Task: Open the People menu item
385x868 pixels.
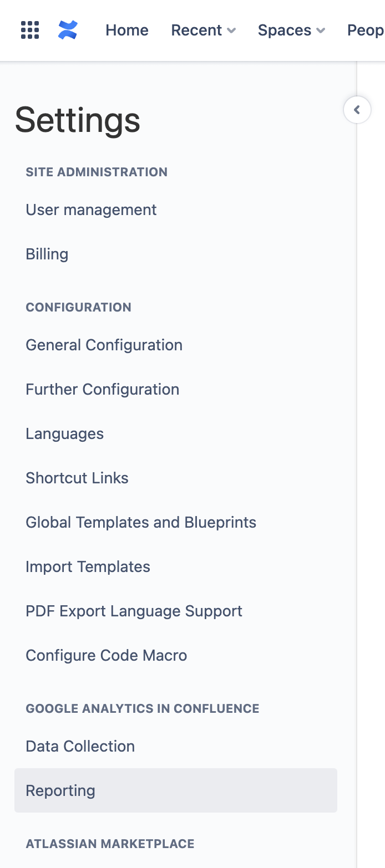Action: click(x=366, y=30)
